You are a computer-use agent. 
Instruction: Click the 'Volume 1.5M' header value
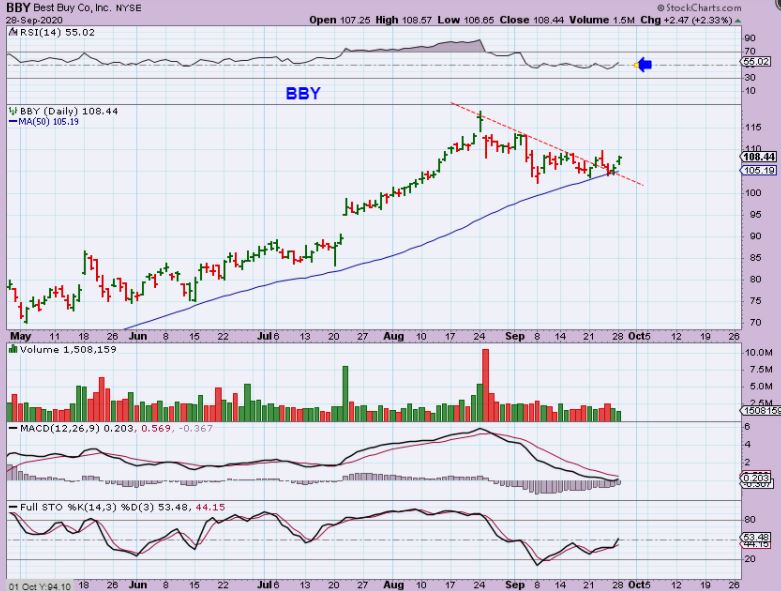602,20
